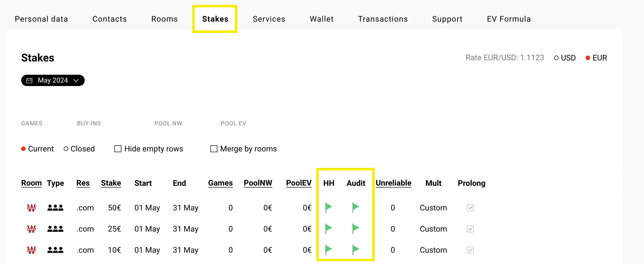Screen dimensions: 644x264
Task: Click the calendar icon in the May 2024 selector
Action: (29, 80)
